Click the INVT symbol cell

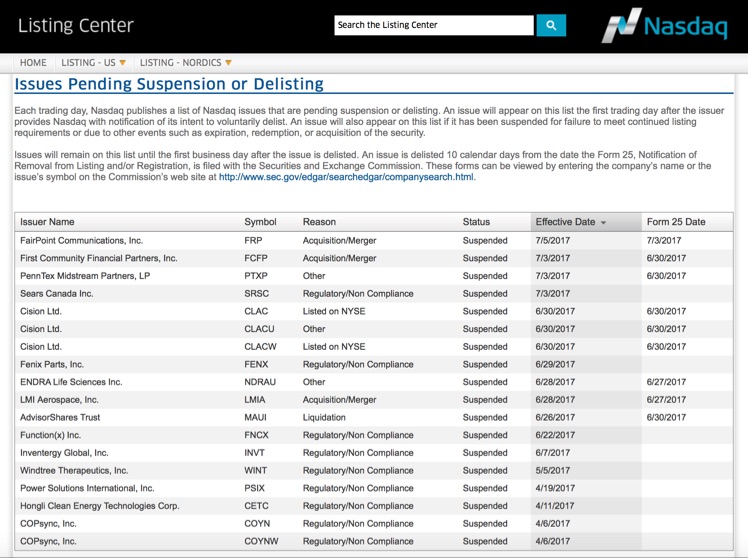coord(254,453)
